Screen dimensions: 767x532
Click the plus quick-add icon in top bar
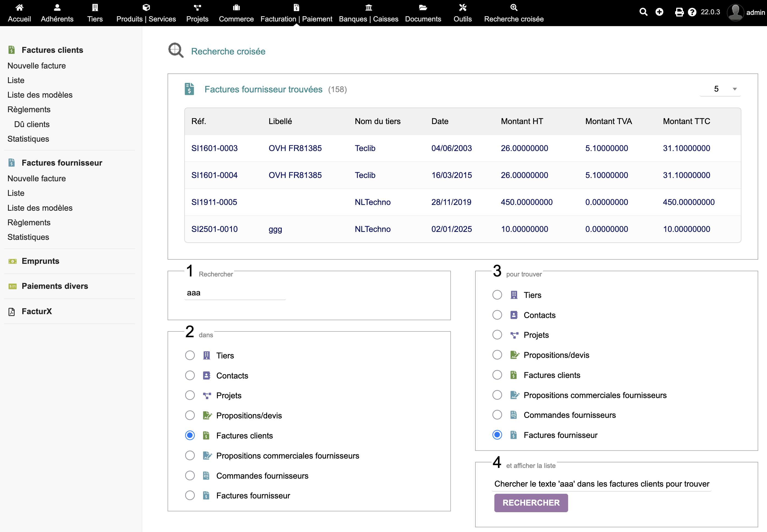pos(659,12)
